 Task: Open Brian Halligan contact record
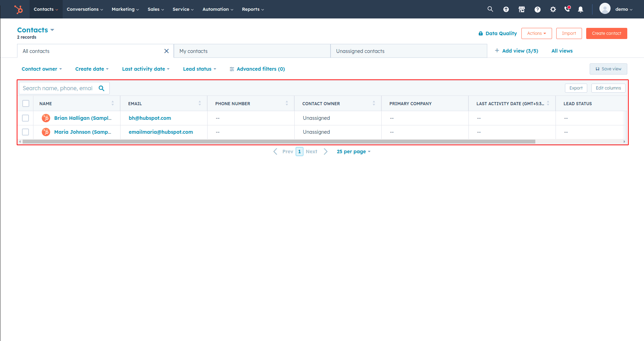[x=83, y=118]
